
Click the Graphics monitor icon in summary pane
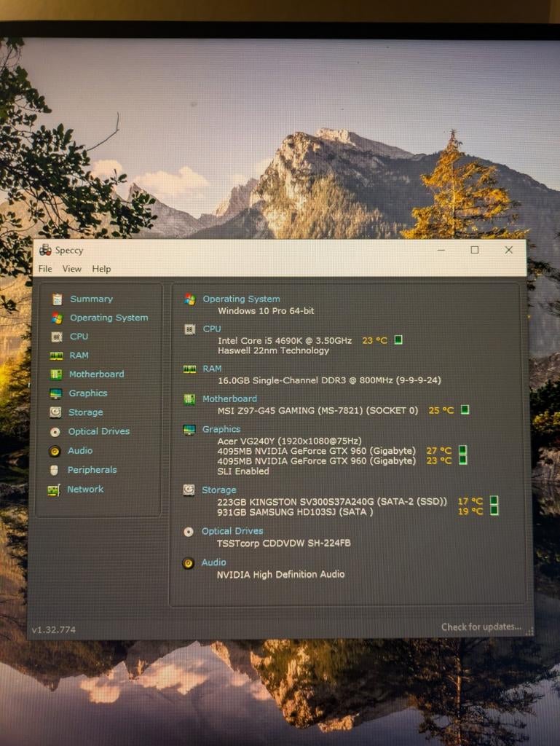[x=189, y=430]
